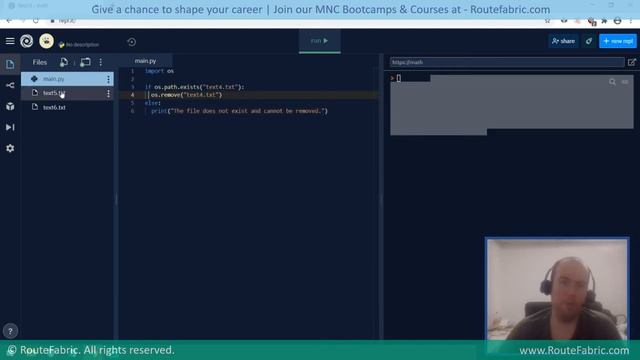Open the settings gear sidebar icon
Screen dimensions: 640x360
tap(10, 148)
